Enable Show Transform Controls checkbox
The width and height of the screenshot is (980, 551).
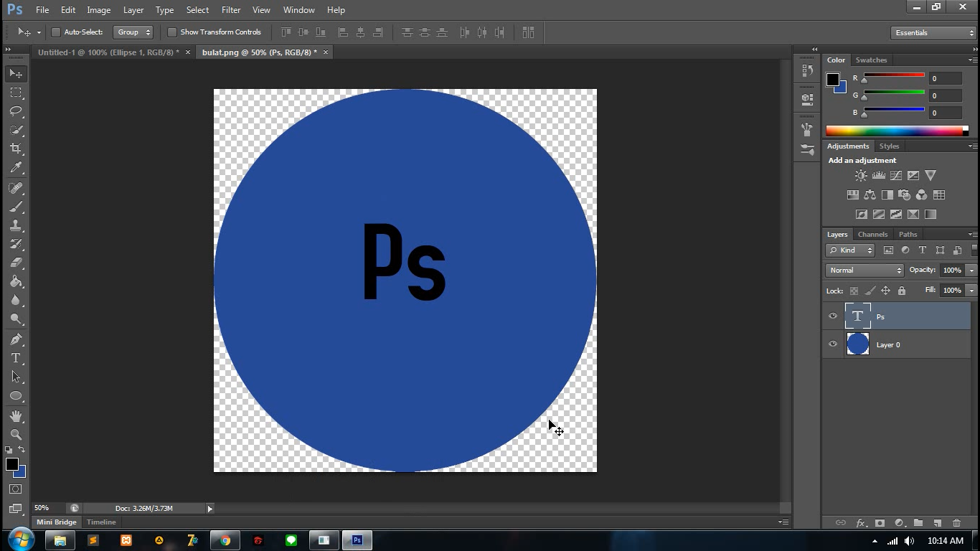(172, 32)
